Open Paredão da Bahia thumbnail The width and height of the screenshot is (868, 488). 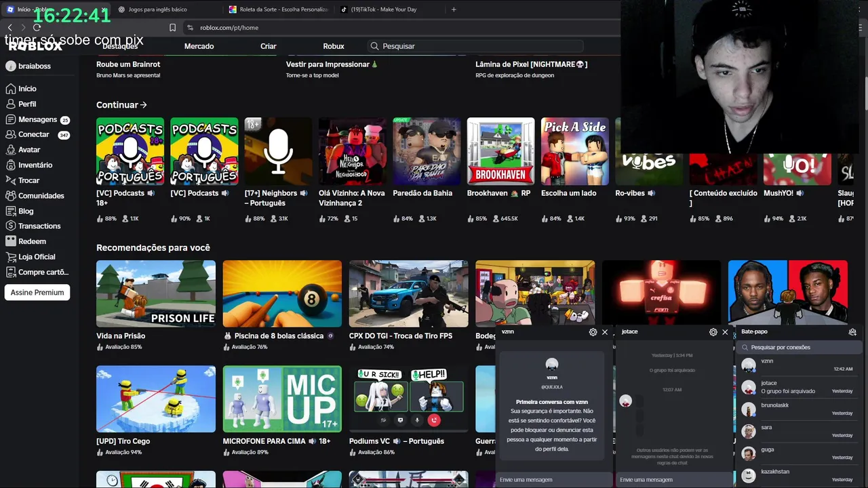tap(427, 151)
